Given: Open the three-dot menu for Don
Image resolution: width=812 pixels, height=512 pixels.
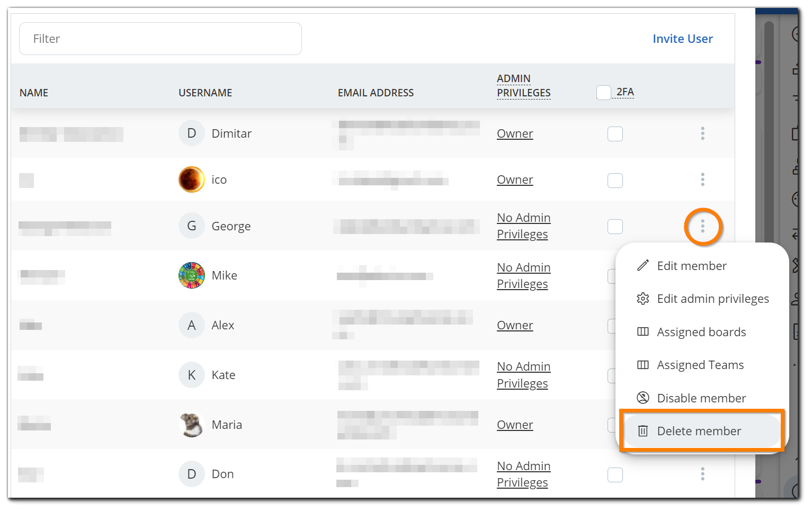Looking at the screenshot, I should [x=702, y=474].
